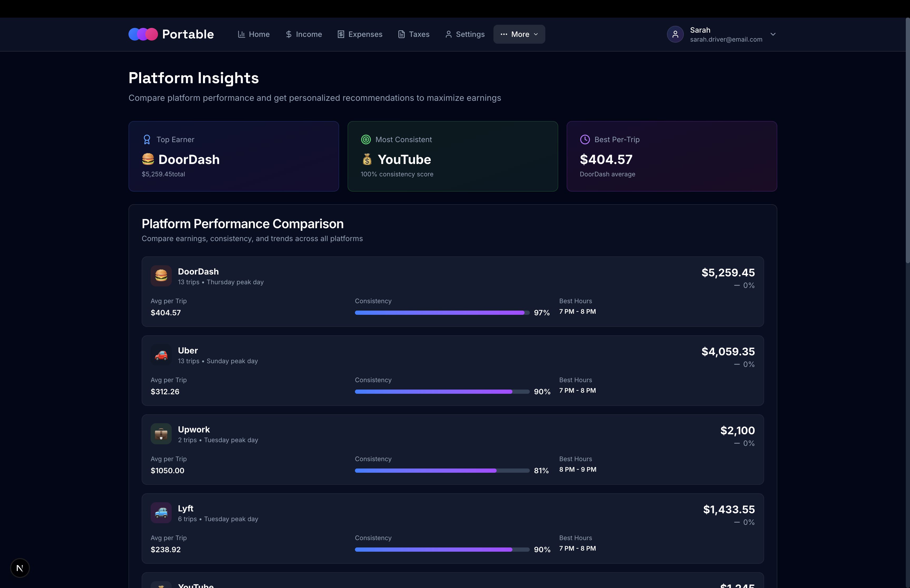Click the Best Per-Trip clock icon
The width and height of the screenshot is (910, 588).
click(585, 140)
